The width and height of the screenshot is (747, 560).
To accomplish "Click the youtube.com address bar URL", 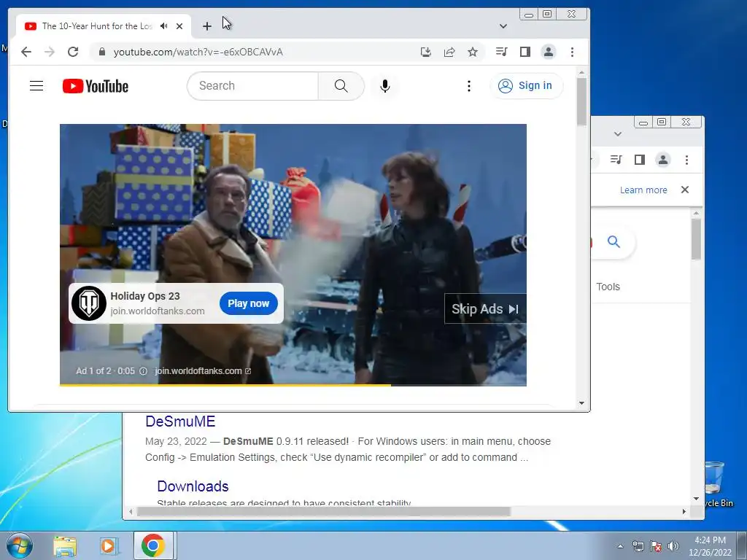I will [198, 52].
